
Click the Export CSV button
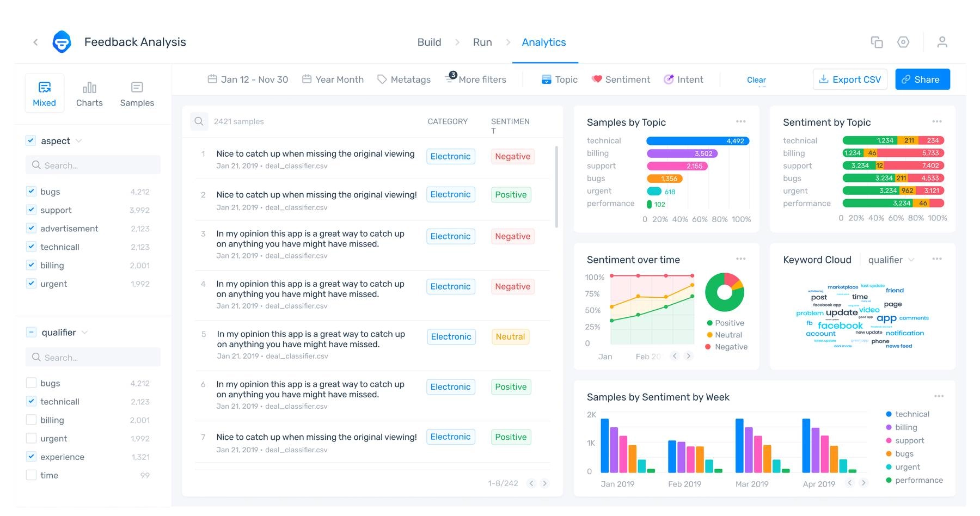pos(850,79)
